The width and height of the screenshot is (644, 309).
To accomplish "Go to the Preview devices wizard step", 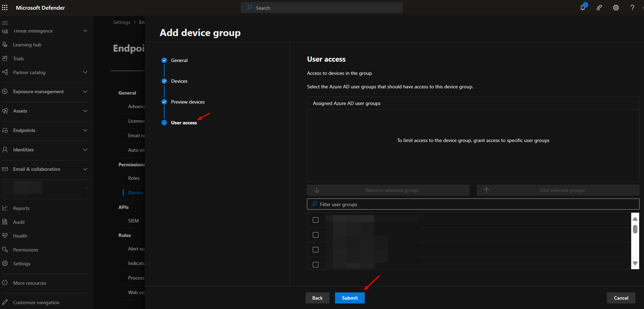I will [183, 102].
